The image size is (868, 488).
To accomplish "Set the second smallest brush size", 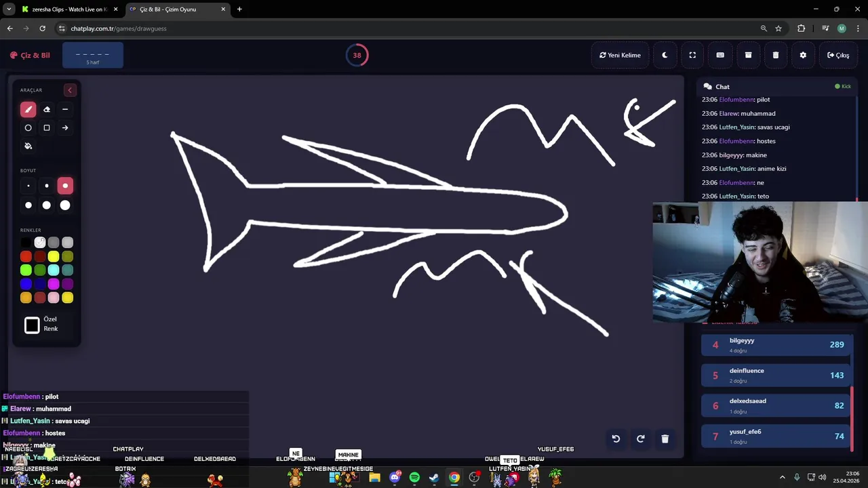I will [47, 186].
